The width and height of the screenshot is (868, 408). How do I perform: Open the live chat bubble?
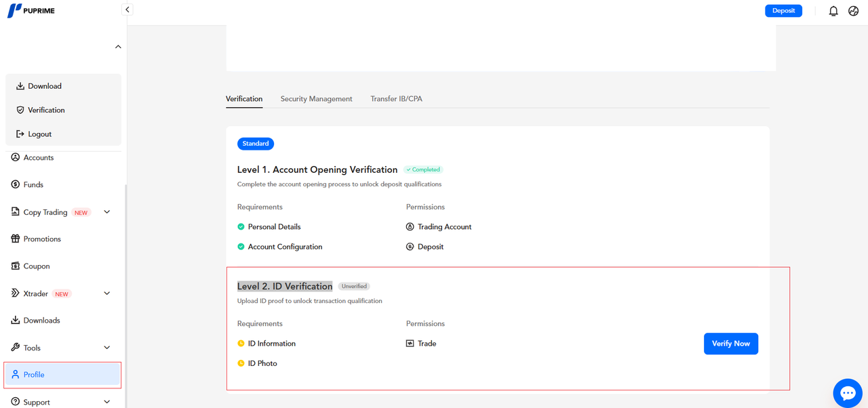pos(848,393)
